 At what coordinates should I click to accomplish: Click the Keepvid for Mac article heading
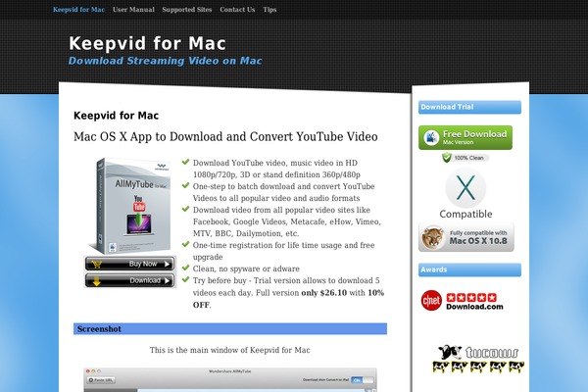[117, 116]
